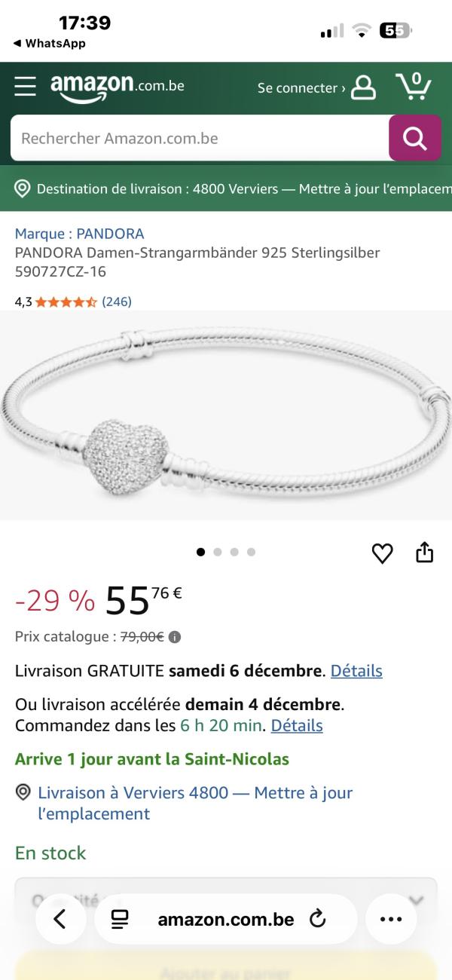This screenshot has height=980, width=452.
Task: Tap the Se connecter link
Action: [301, 88]
